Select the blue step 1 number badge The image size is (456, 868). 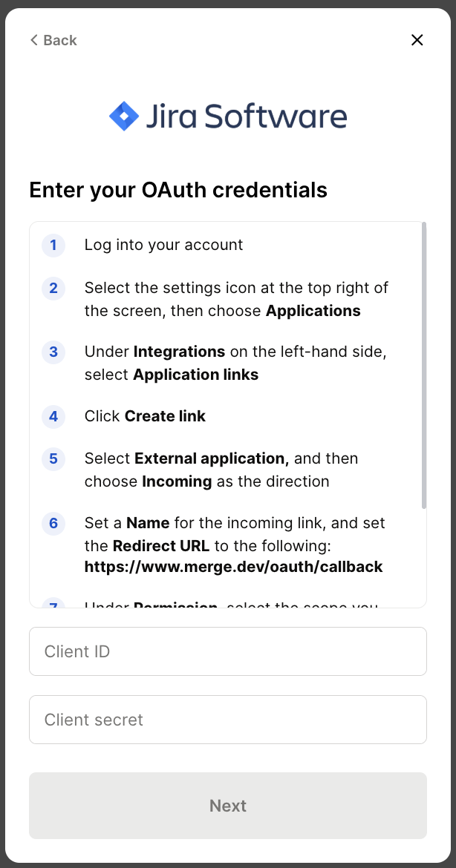[x=53, y=246]
